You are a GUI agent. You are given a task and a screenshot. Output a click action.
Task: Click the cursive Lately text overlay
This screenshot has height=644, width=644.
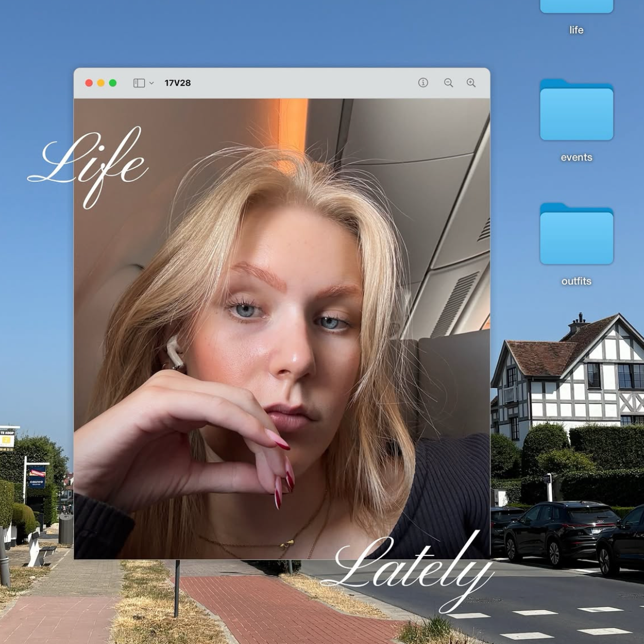(406, 572)
